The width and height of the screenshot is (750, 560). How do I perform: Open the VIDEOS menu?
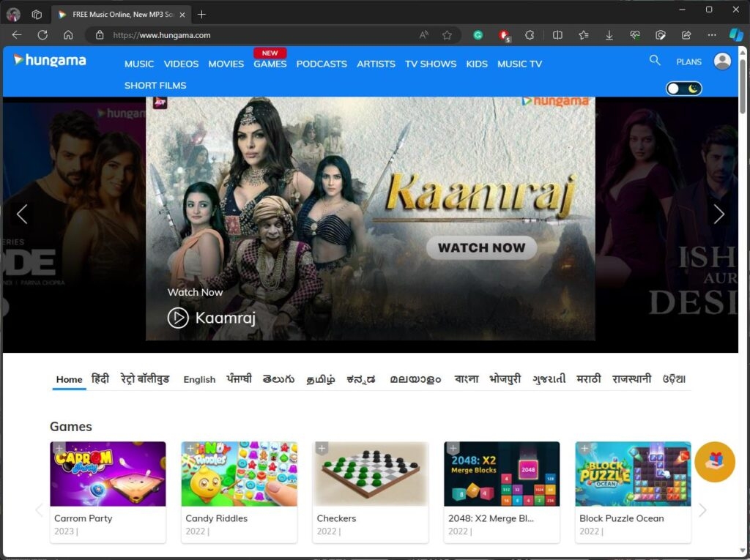coord(181,64)
